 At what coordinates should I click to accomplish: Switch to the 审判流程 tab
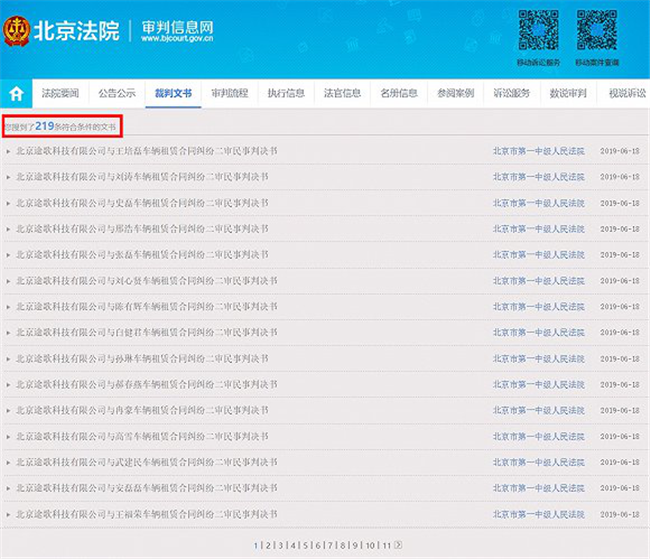pos(230,93)
